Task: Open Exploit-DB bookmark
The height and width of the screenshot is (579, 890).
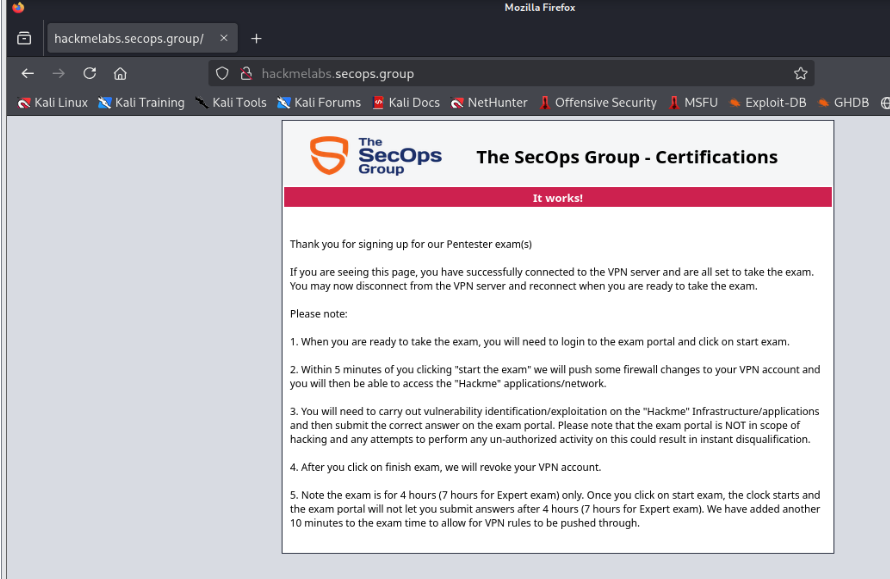Action: 767,103
